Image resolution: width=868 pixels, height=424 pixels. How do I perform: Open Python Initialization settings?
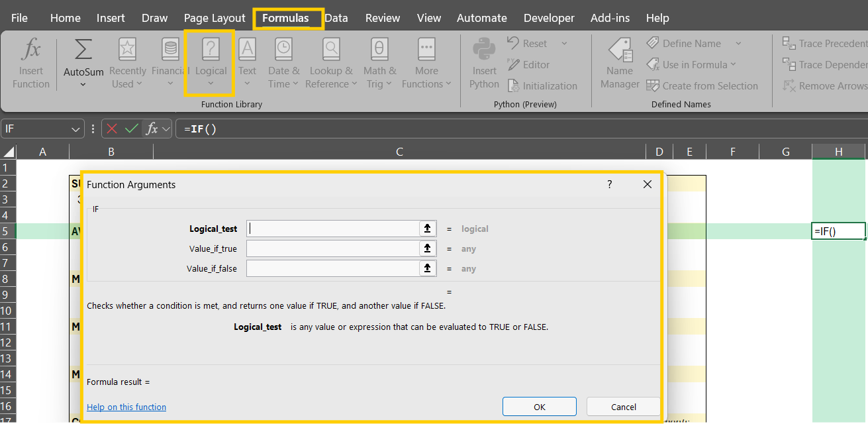(x=542, y=86)
